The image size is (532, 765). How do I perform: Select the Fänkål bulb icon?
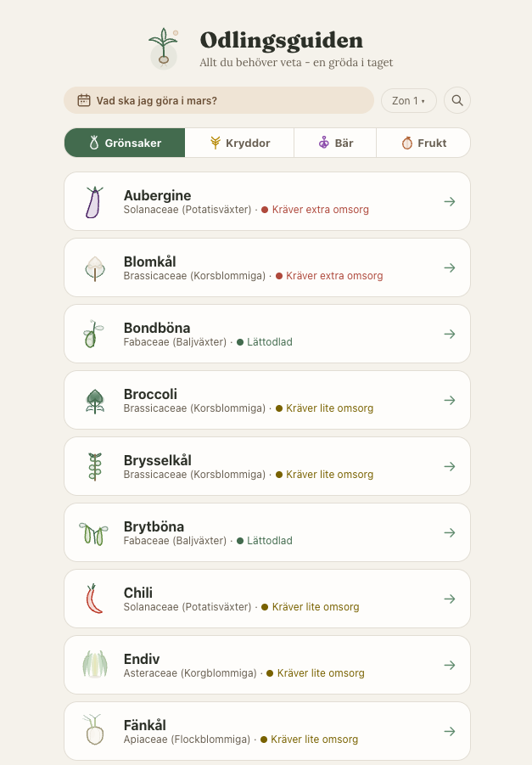coord(96,731)
